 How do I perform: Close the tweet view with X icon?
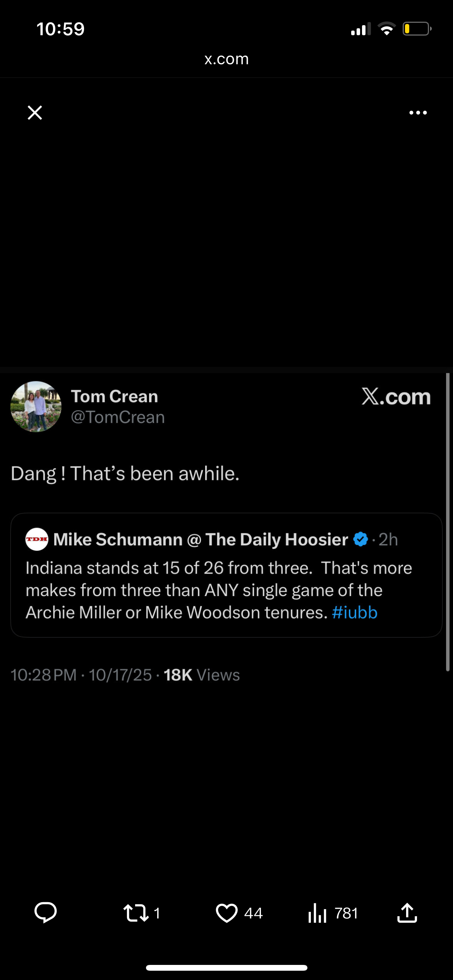35,113
